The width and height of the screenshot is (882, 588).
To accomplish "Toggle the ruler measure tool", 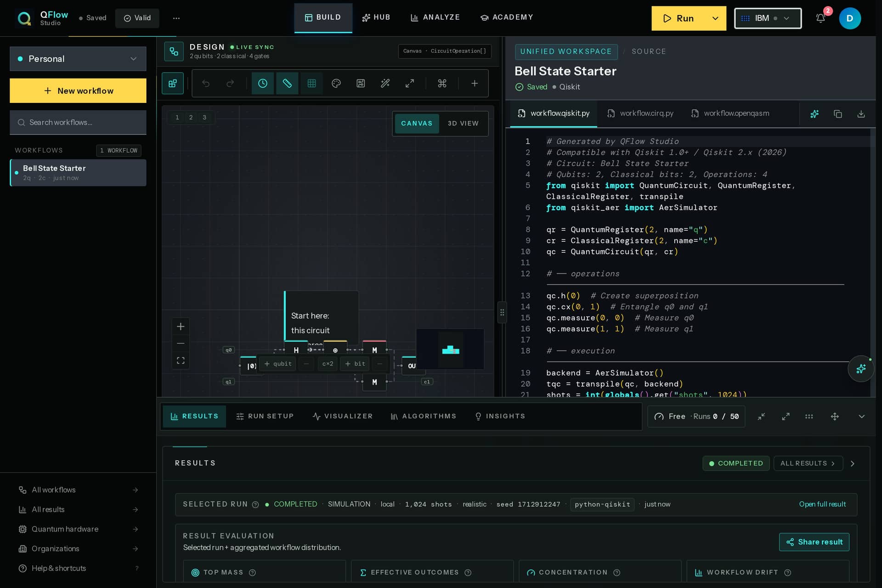I will click(x=287, y=83).
